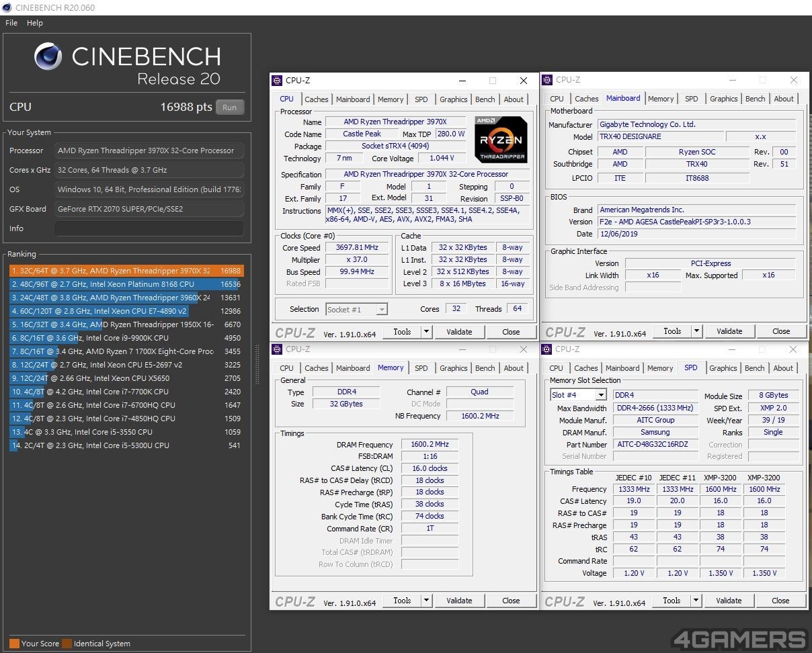Screen dimensions: 812x653
Task: Click the Info input field in Cinebench
Action: click(x=149, y=228)
